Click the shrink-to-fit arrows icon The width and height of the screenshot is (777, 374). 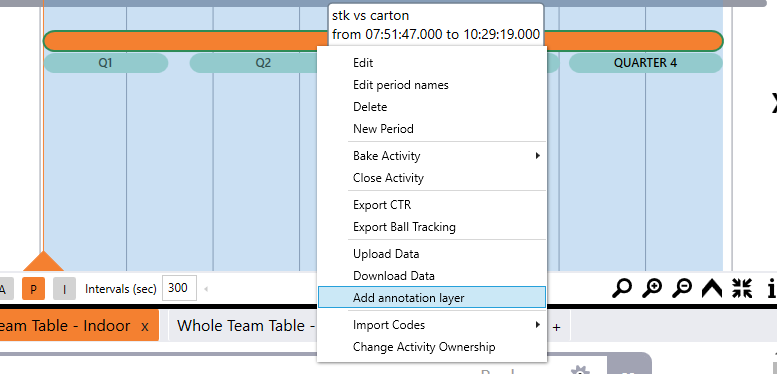point(742,288)
